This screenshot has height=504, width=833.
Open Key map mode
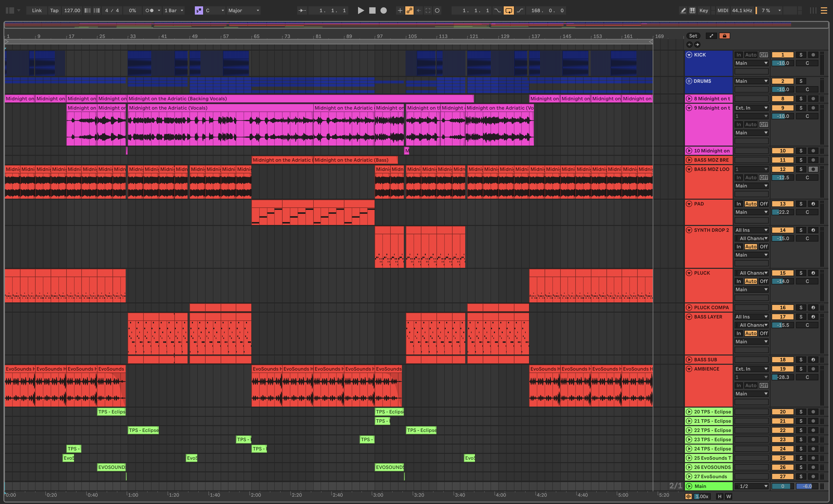703,10
